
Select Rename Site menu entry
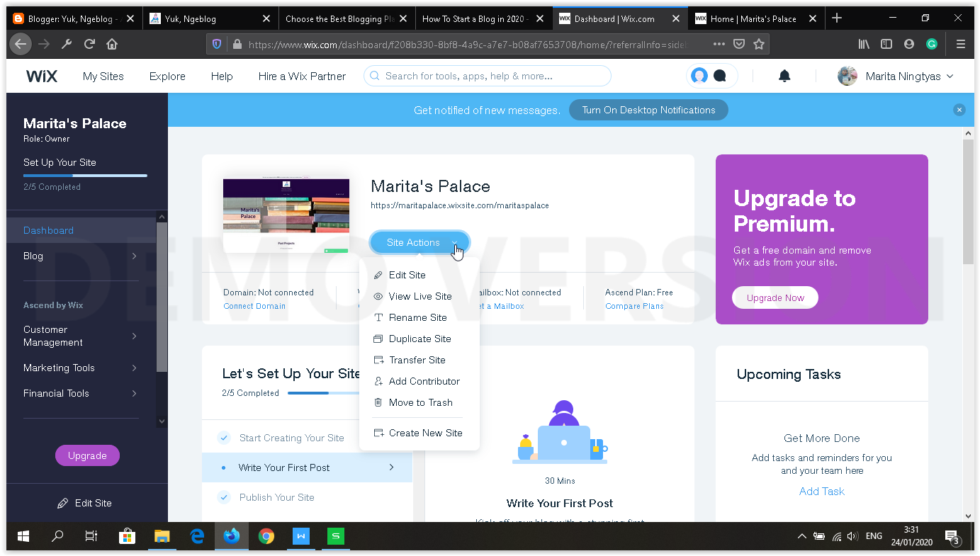pyautogui.click(x=418, y=317)
